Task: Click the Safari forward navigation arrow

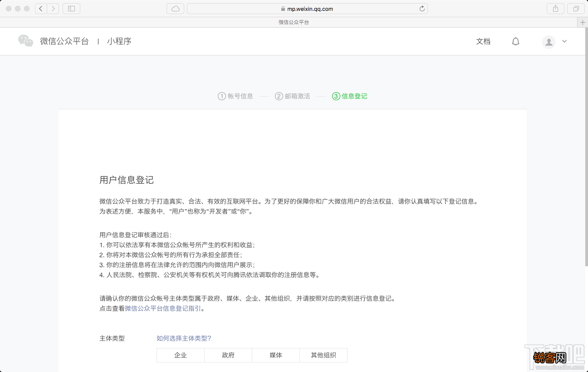Action: [x=53, y=9]
